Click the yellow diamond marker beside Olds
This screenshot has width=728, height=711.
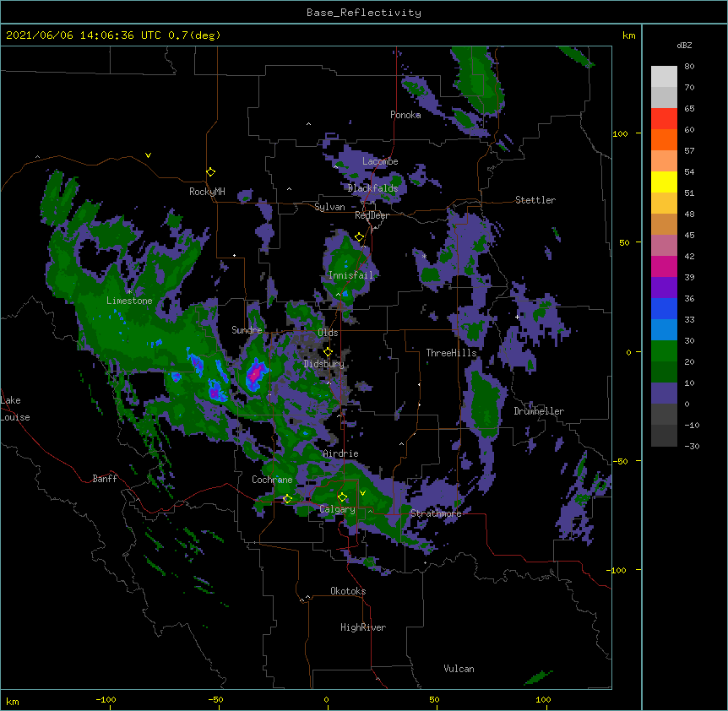point(328,352)
